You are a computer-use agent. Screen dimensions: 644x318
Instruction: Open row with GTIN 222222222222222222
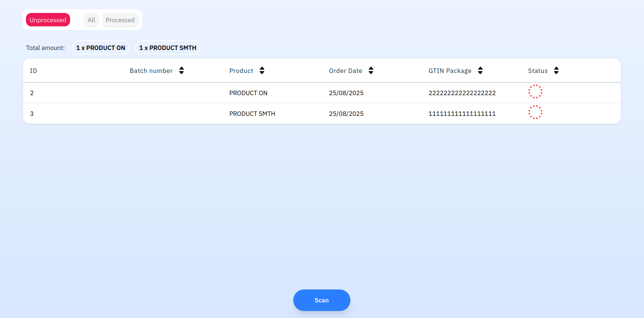[462, 93]
